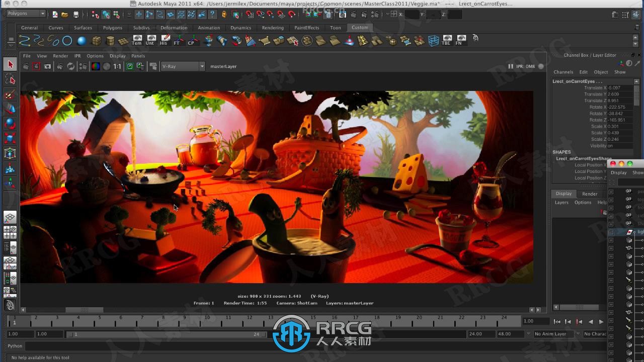
Task: Open the Render menu in render view
Action: (60, 56)
